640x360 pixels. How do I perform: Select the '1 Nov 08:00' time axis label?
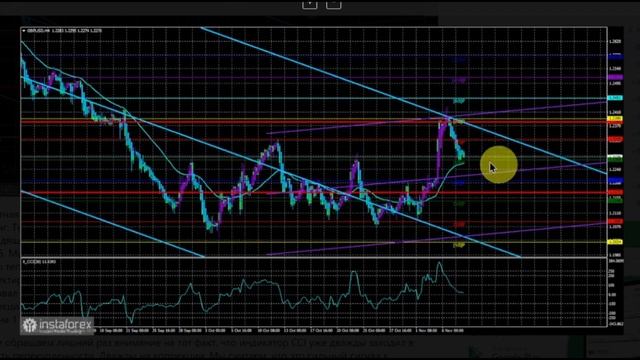click(426, 330)
